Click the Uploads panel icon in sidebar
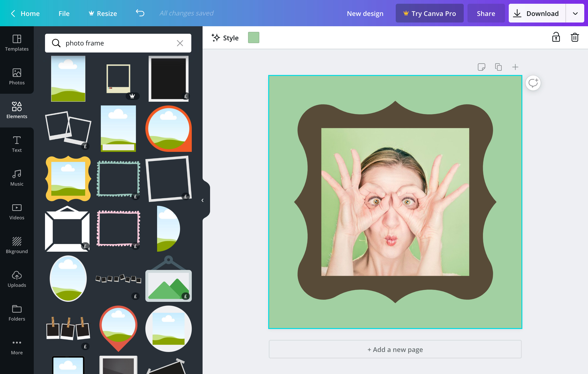This screenshot has height=374, width=588. pos(17,279)
